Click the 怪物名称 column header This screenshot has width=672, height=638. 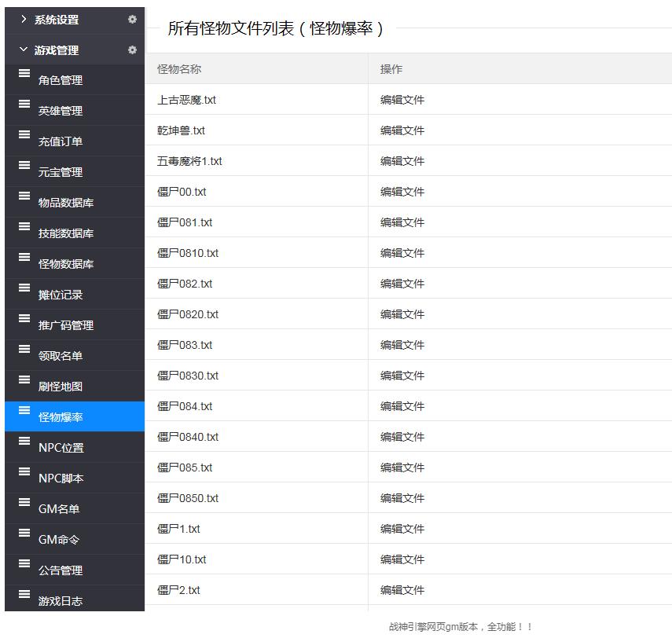179,69
